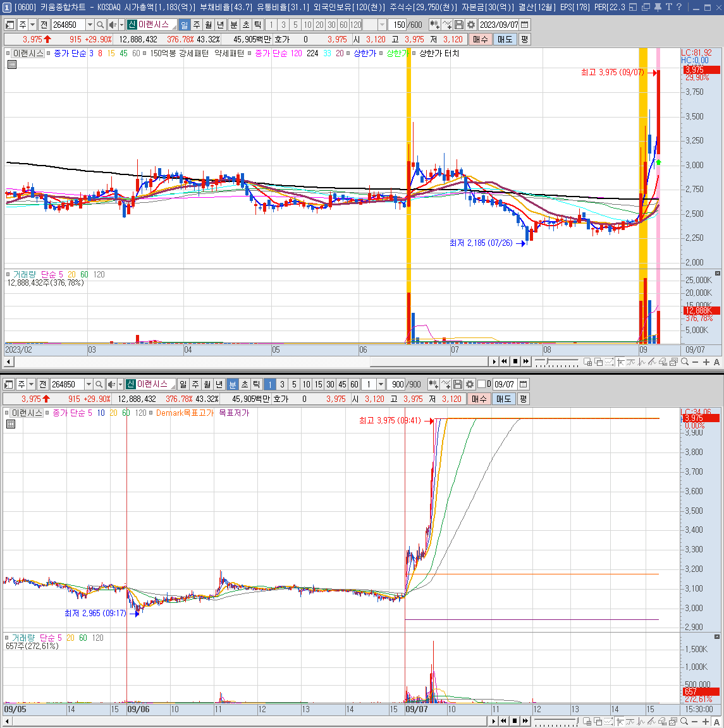Click 매수 buy button in lower chart
Image resolution: width=724 pixels, height=728 pixels.
(x=479, y=399)
